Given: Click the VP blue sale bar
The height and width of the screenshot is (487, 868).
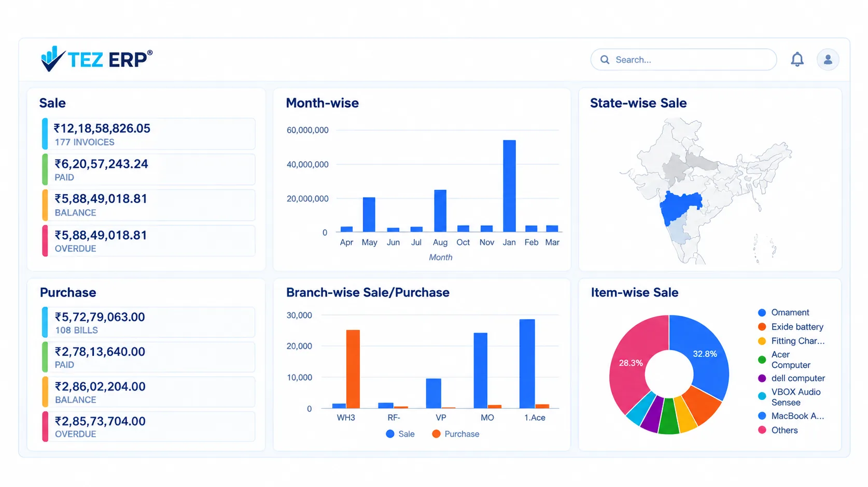Looking at the screenshot, I should coord(433,393).
